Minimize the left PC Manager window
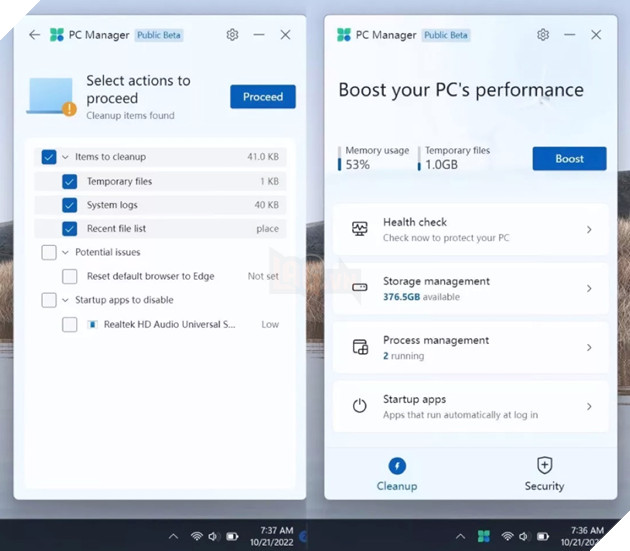 (x=259, y=35)
